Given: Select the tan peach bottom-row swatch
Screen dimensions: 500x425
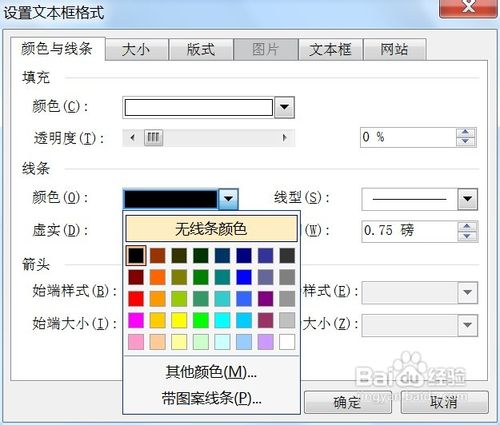Looking at the screenshot, I should [157, 342].
